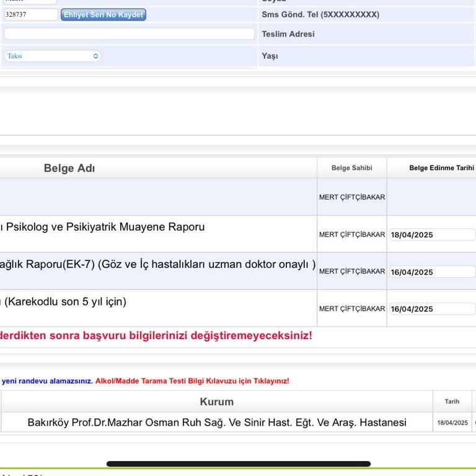476x476 pixels.
Task: Click the Belge Sahibi column header
Action: point(351,168)
